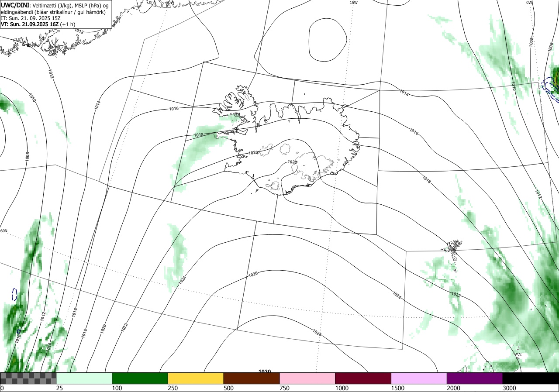The image size is (559, 392).
Task: Click the "1030" label above the legend
Action: pyautogui.click(x=265, y=371)
